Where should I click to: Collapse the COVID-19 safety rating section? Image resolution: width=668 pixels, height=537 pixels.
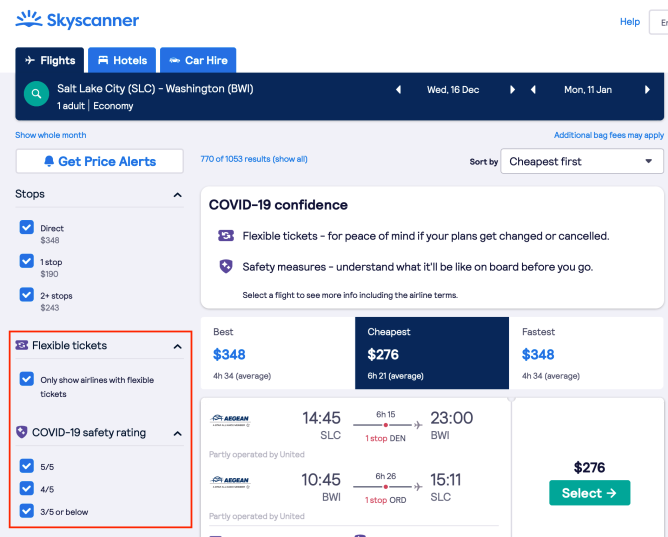coord(178,434)
